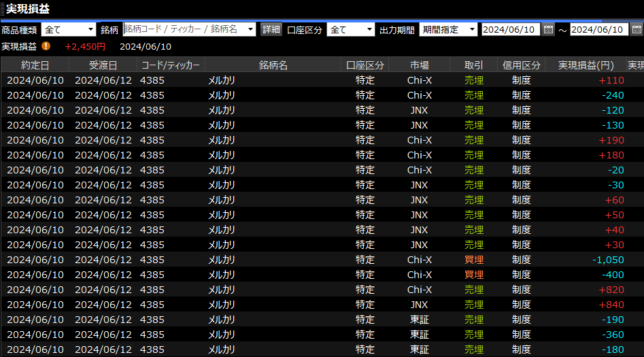The width and height of the screenshot is (644, 357).
Task: Open the 口座区分 dropdown
Action: coord(351,29)
